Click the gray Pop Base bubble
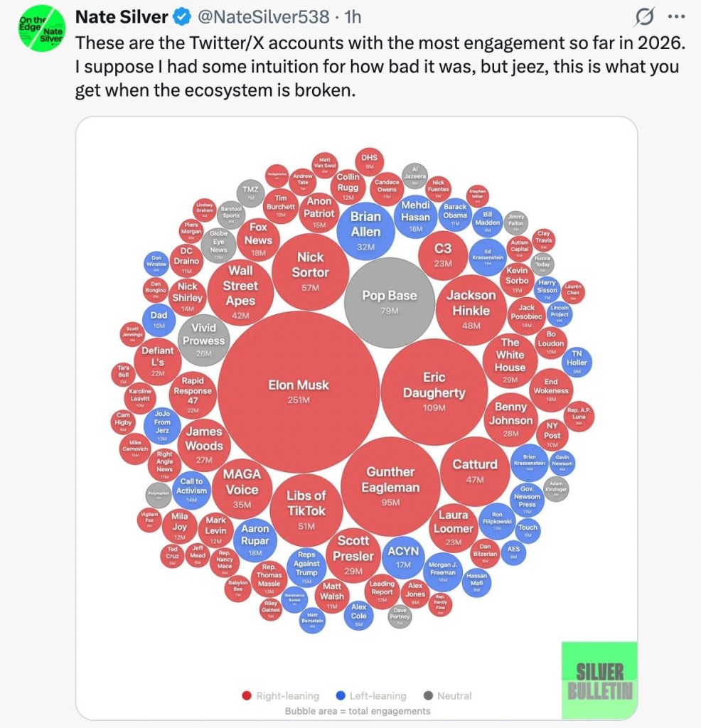This screenshot has height=728, width=701. (390, 302)
